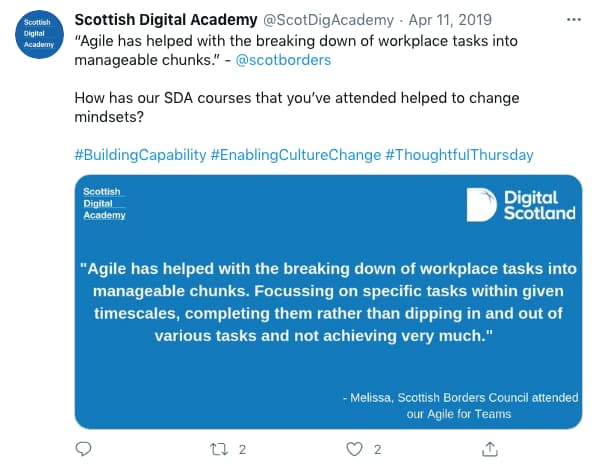This screenshot has width=598, height=469.
Task: Open the #BuildingCapability hashtag
Action: tap(140, 155)
